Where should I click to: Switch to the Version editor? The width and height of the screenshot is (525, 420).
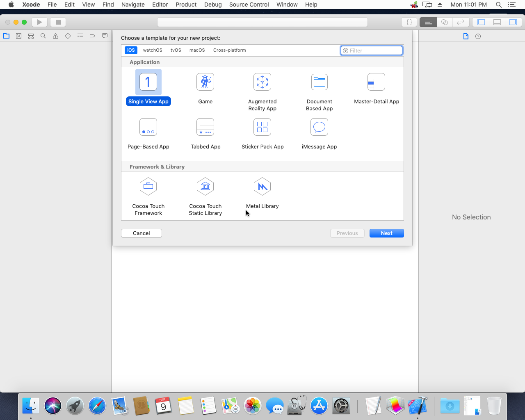coord(461,22)
